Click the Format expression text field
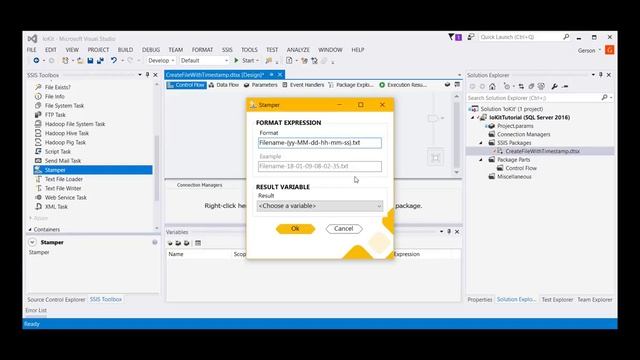The width and height of the screenshot is (640, 360). point(320,143)
